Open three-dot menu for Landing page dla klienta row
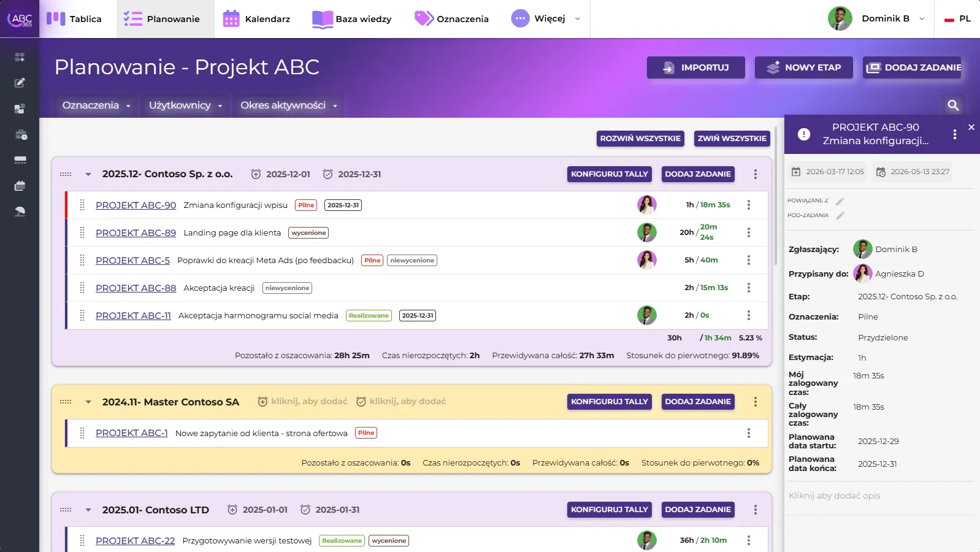The height and width of the screenshot is (552, 980). [x=749, y=232]
